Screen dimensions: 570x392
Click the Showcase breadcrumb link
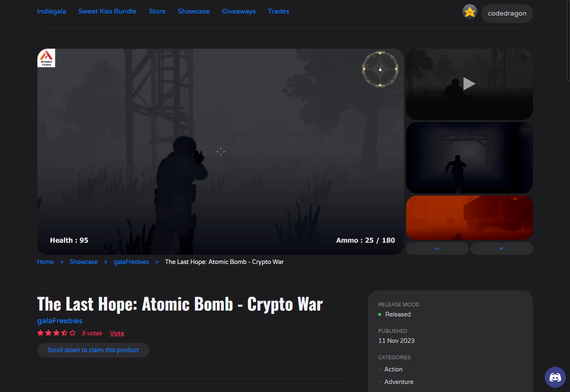pyautogui.click(x=84, y=262)
